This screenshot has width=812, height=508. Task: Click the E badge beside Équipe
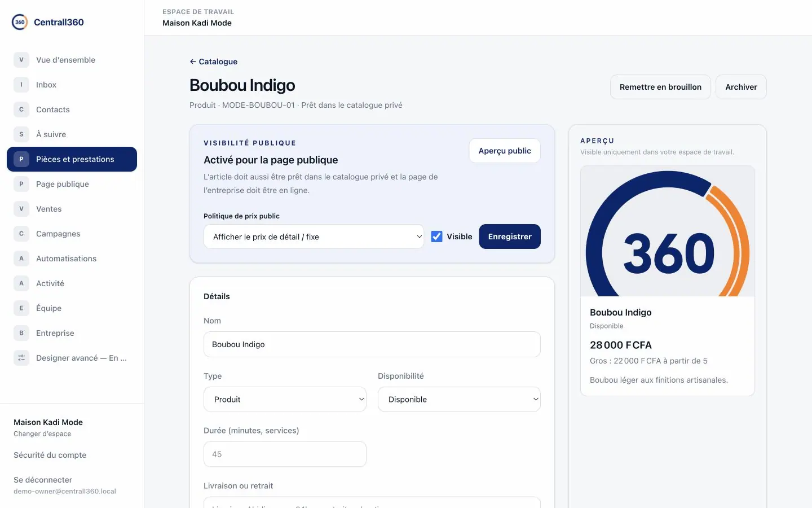point(21,308)
